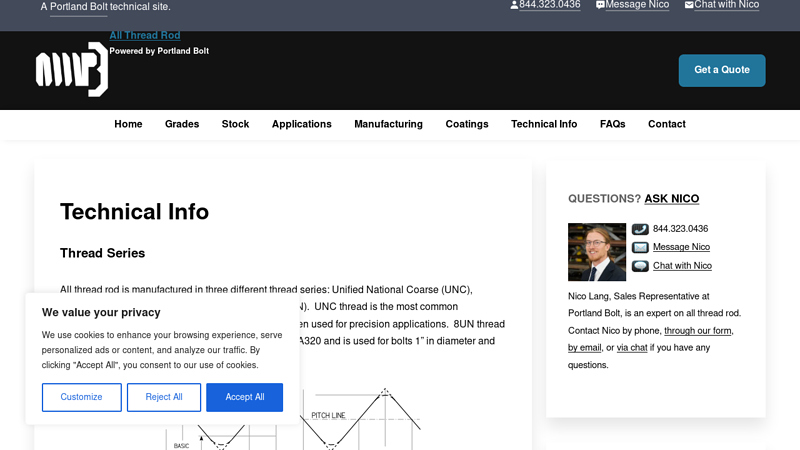The image size is (800, 450).
Task: Click the 'We value your privacy' heading
Action: click(101, 312)
